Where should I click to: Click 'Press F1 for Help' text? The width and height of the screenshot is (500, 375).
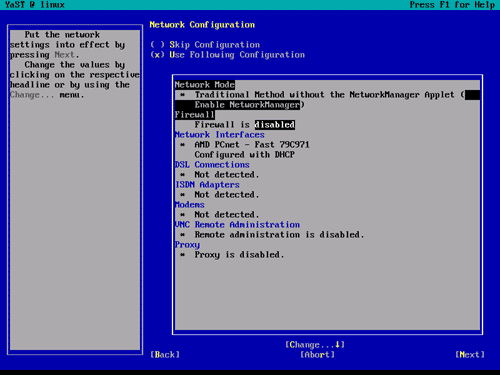(x=452, y=5)
